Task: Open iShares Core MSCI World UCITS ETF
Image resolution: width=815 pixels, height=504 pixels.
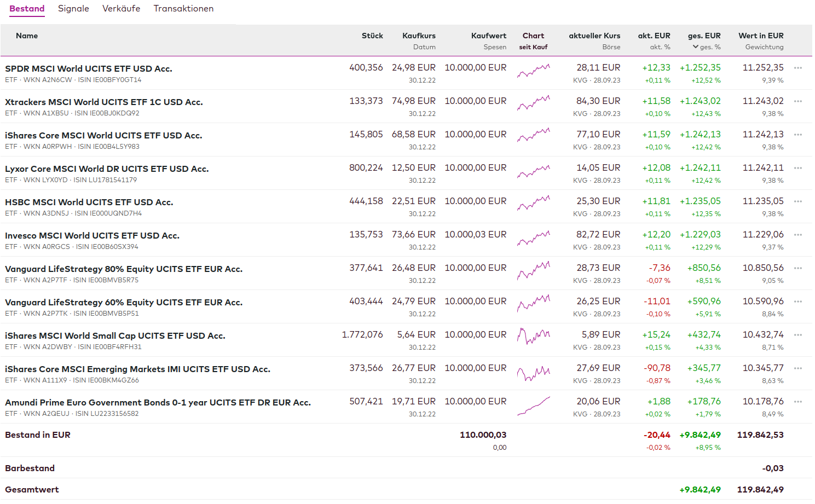Action: point(103,136)
